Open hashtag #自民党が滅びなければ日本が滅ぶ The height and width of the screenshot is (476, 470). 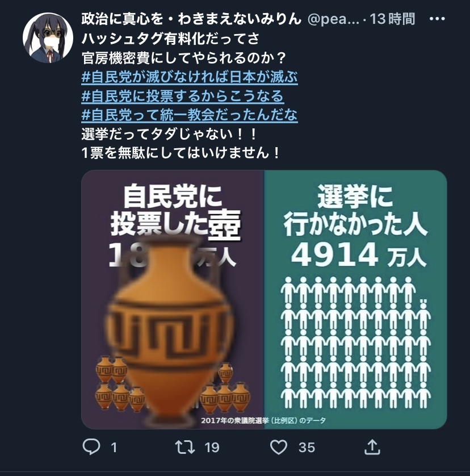coord(190,77)
